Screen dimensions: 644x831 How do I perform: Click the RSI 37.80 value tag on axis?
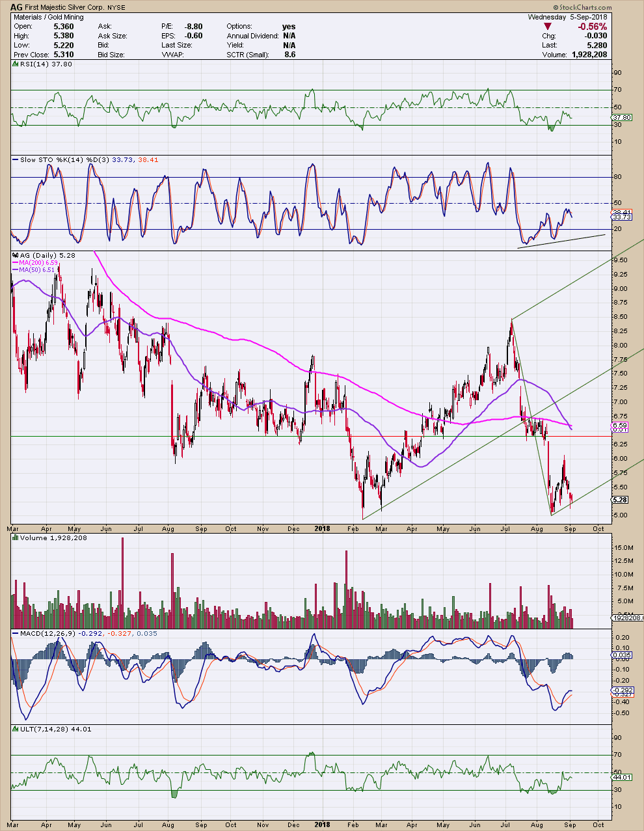pos(622,117)
